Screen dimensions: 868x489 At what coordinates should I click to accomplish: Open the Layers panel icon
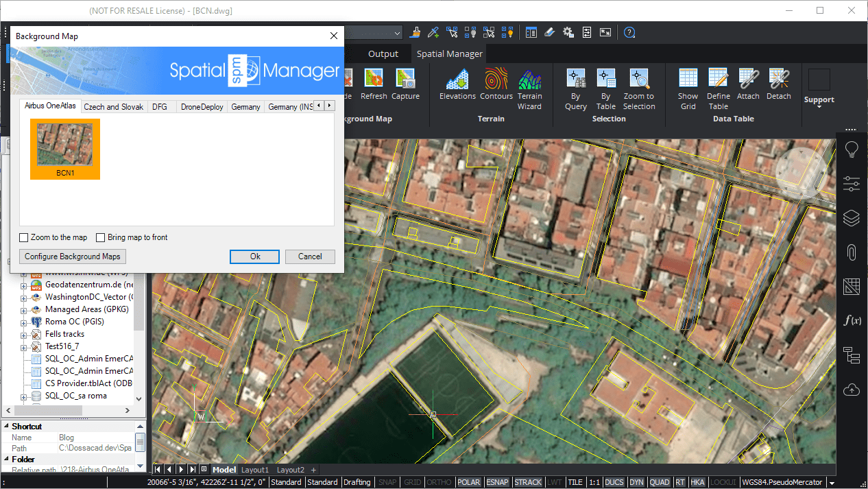(852, 218)
